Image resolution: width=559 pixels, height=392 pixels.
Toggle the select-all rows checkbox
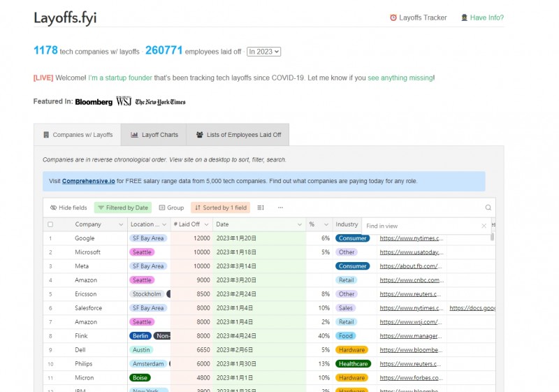pyautogui.click(x=50, y=225)
